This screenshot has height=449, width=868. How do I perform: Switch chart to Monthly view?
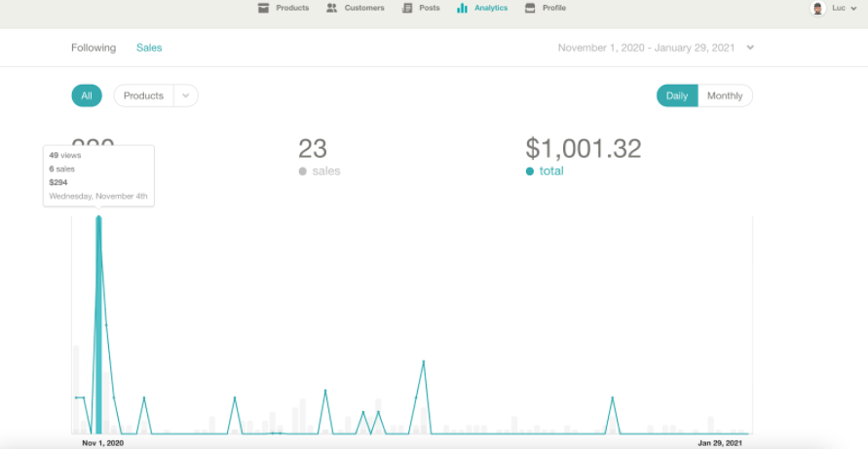(725, 95)
